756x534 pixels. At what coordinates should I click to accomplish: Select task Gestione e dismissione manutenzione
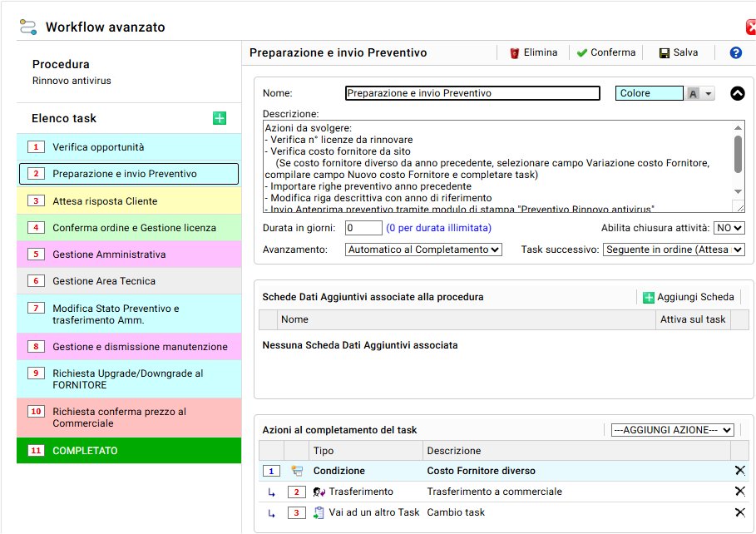click(x=129, y=346)
